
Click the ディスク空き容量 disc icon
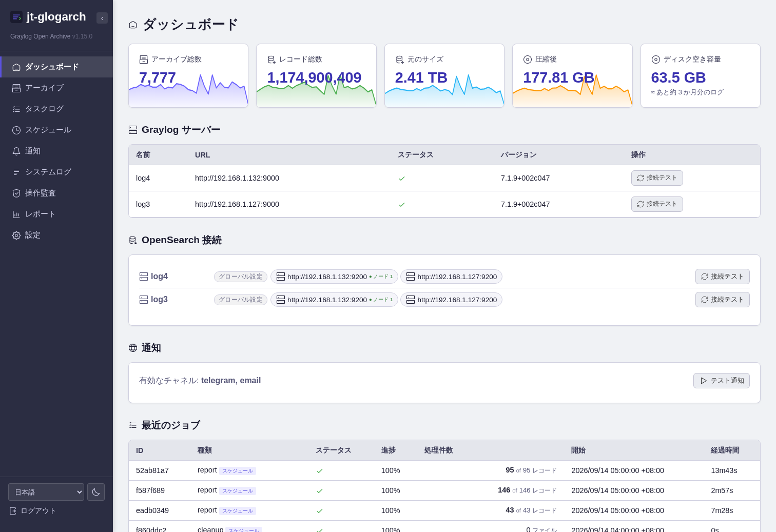click(656, 60)
